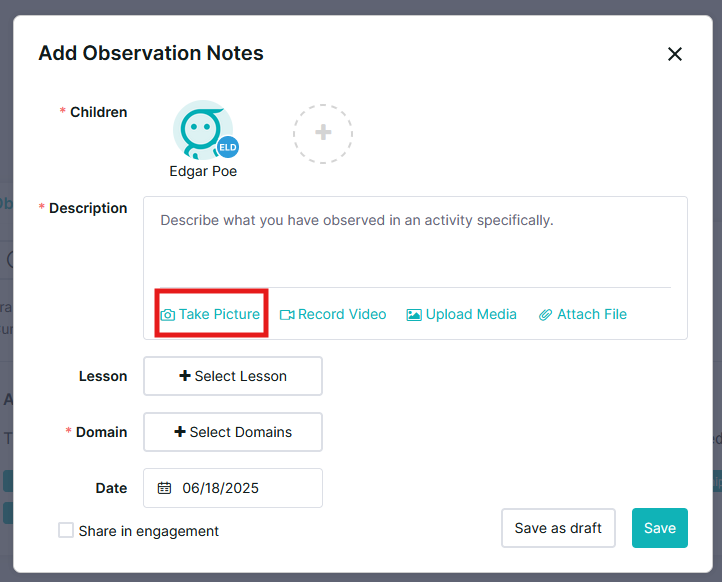Click the Attach File link text

tap(592, 314)
